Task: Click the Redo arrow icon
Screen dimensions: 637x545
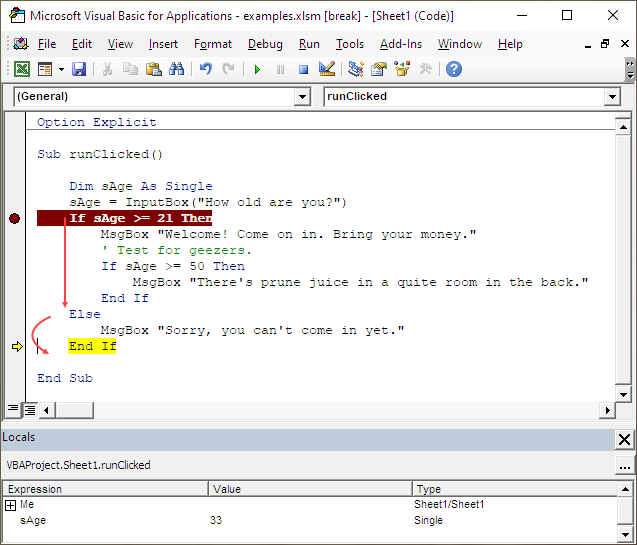Action: (228, 69)
